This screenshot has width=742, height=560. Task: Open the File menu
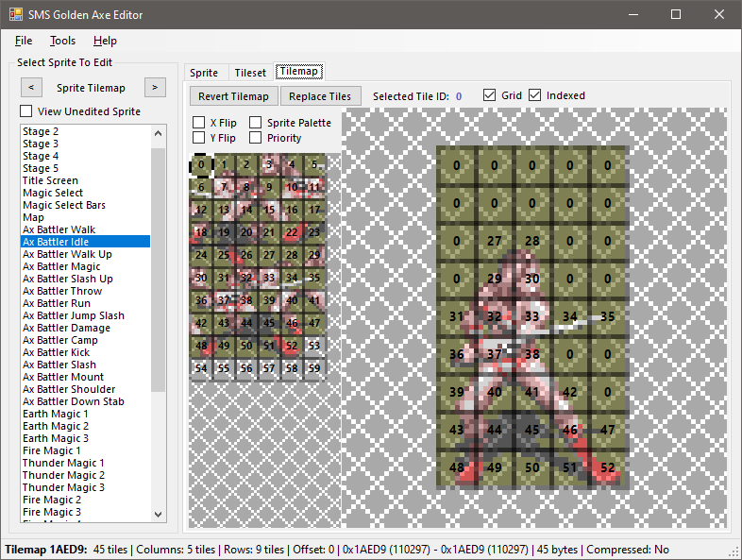24,41
